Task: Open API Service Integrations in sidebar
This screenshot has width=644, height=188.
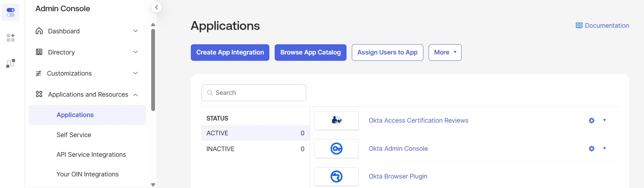Action: 91,155
